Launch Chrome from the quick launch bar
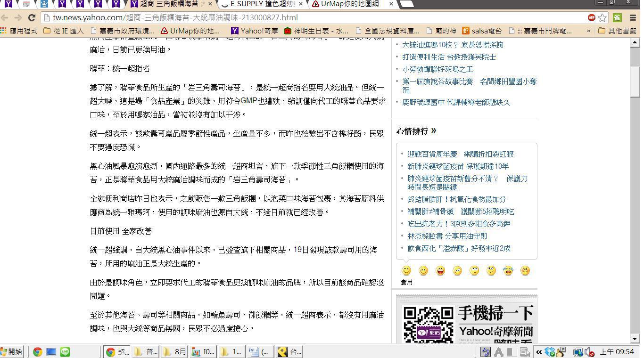This screenshot has width=644, height=358. tap(37, 352)
